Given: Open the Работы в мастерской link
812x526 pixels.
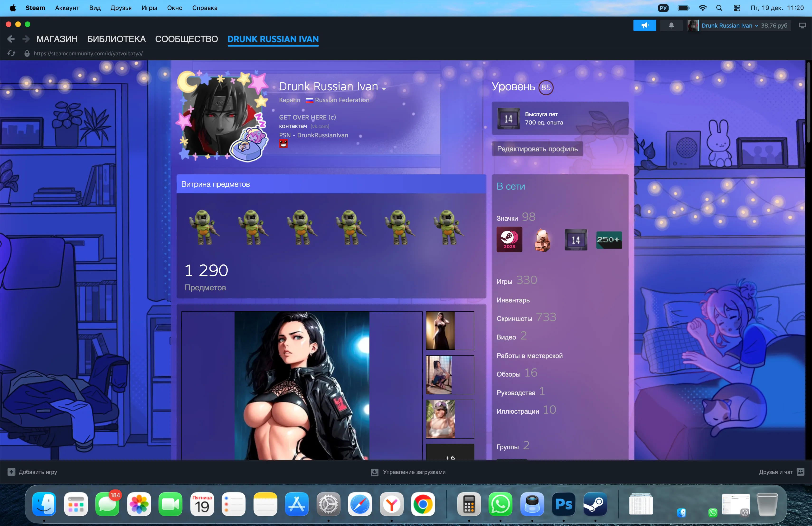Looking at the screenshot, I should 529,356.
